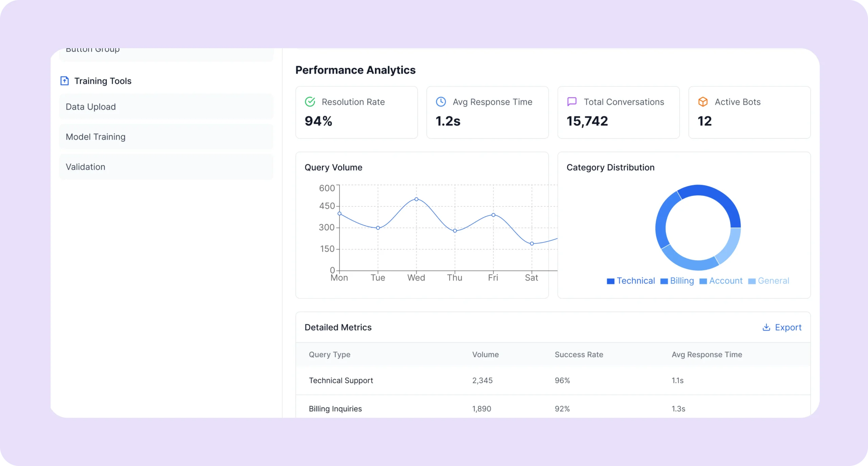This screenshot has width=868, height=466.
Task: Open Data Upload in sidebar
Action: click(x=166, y=107)
